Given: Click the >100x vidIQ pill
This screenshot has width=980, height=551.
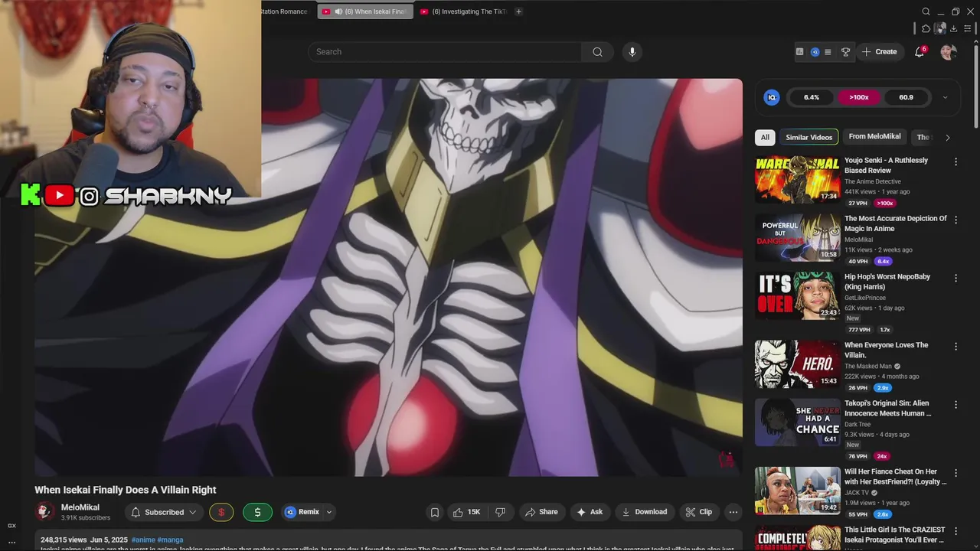Looking at the screenshot, I should tap(859, 97).
